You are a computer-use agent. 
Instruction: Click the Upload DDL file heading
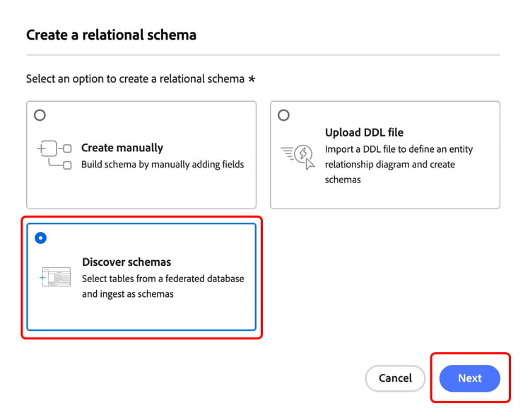pos(364,132)
